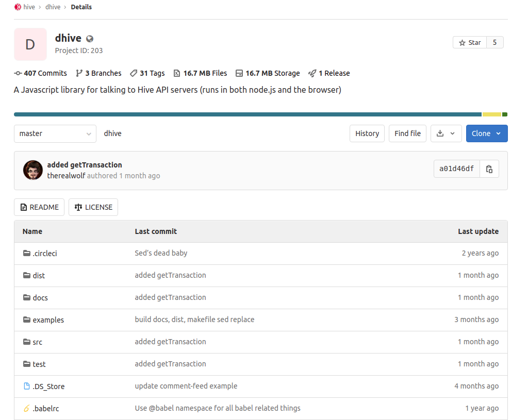
Task: Click '2 years ago' in .circleci row
Action: (x=480, y=253)
